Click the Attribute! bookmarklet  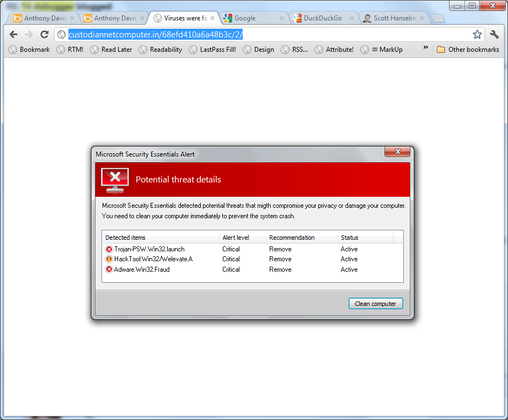pos(334,50)
